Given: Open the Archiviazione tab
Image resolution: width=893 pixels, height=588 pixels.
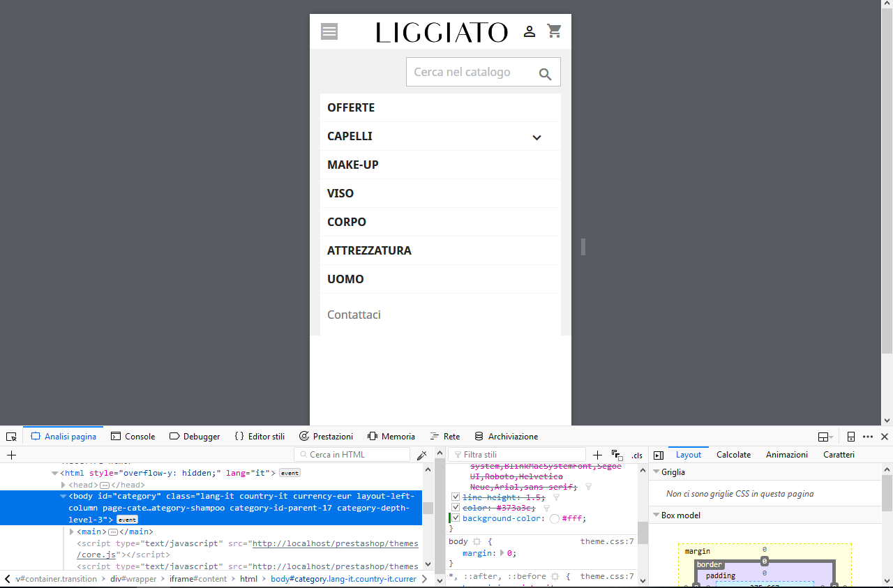Looking at the screenshot, I should pos(506,437).
